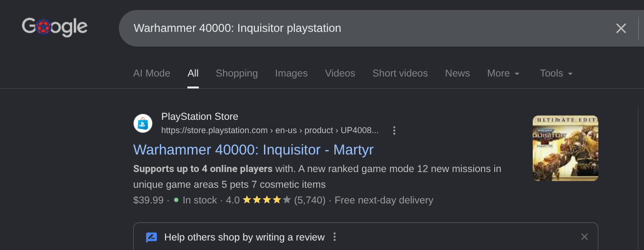
Task: Open the News tab
Action: 458,73
